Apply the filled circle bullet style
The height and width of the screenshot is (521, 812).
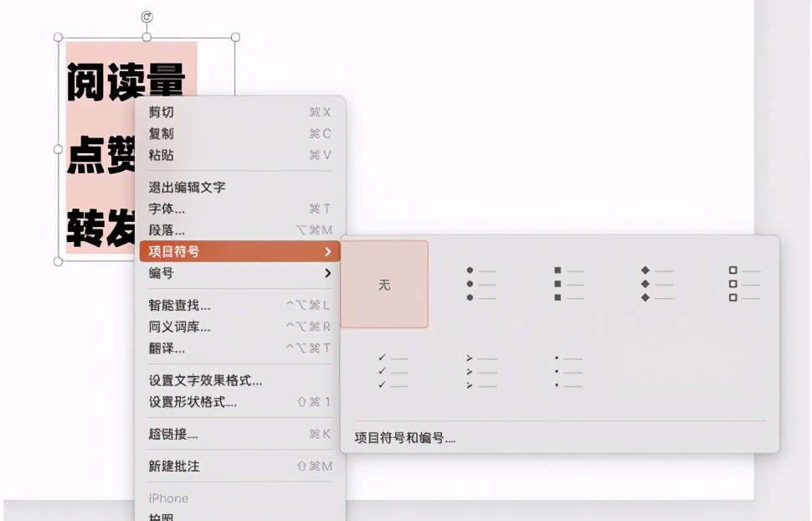482,283
